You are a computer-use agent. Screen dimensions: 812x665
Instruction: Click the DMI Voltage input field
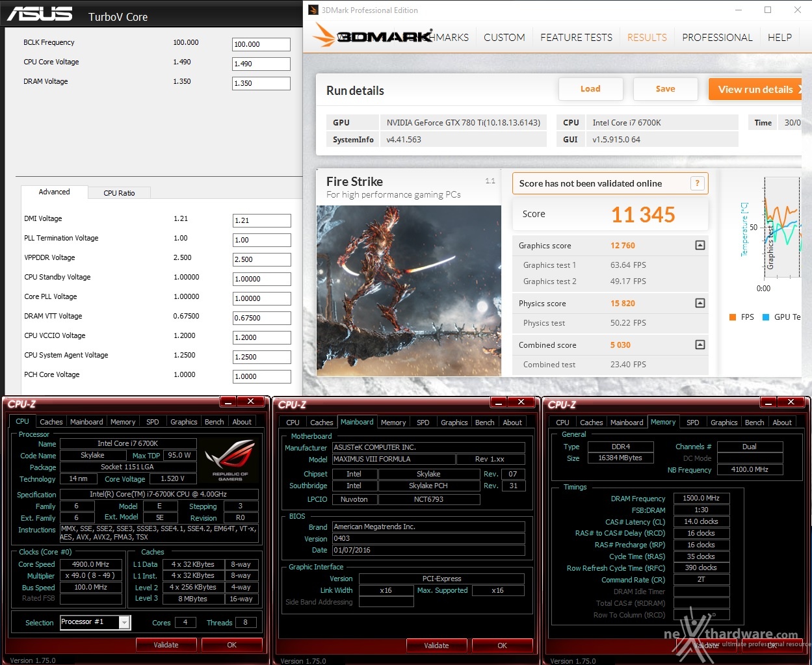(261, 220)
